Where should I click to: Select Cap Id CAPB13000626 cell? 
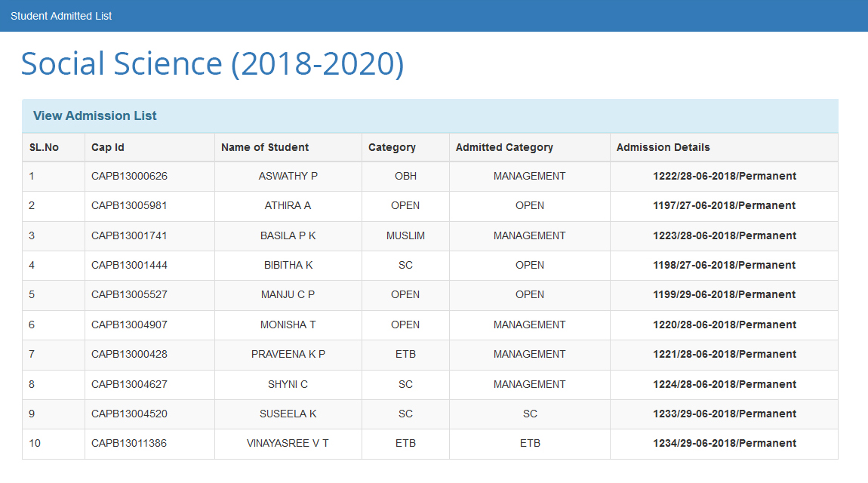[x=129, y=176]
